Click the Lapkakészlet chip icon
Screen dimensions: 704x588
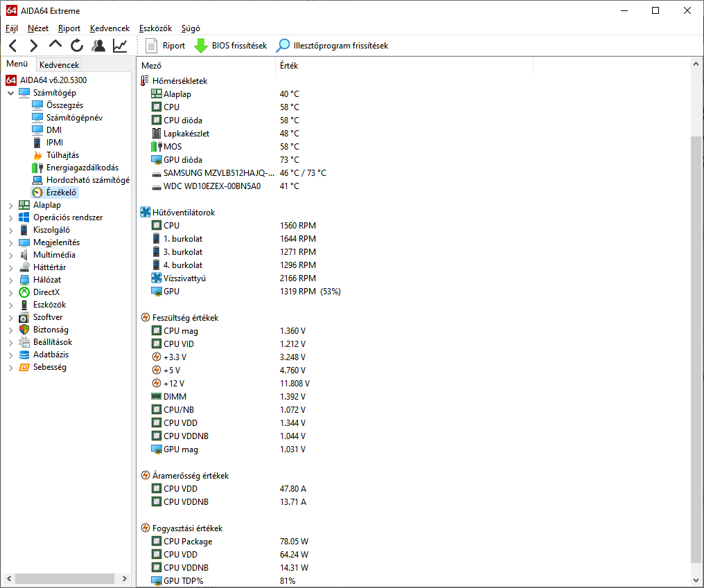[156, 133]
